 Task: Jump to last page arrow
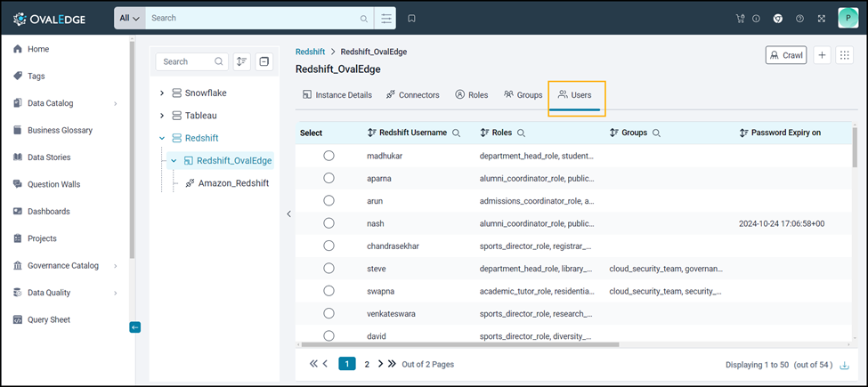point(392,364)
